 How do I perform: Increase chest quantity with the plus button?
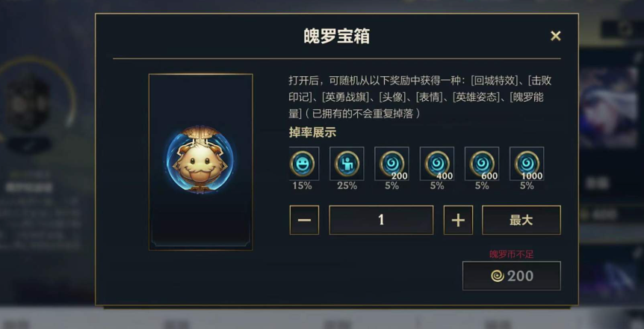tap(459, 220)
